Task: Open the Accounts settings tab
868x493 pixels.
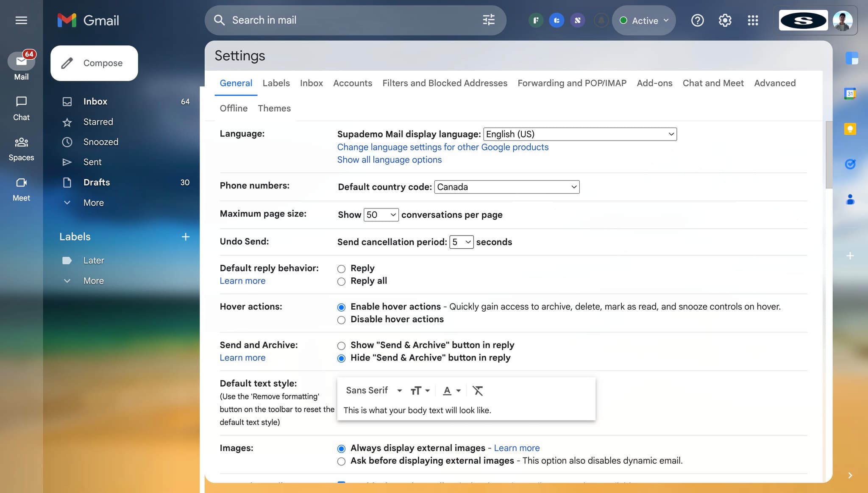Action: pyautogui.click(x=353, y=83)
